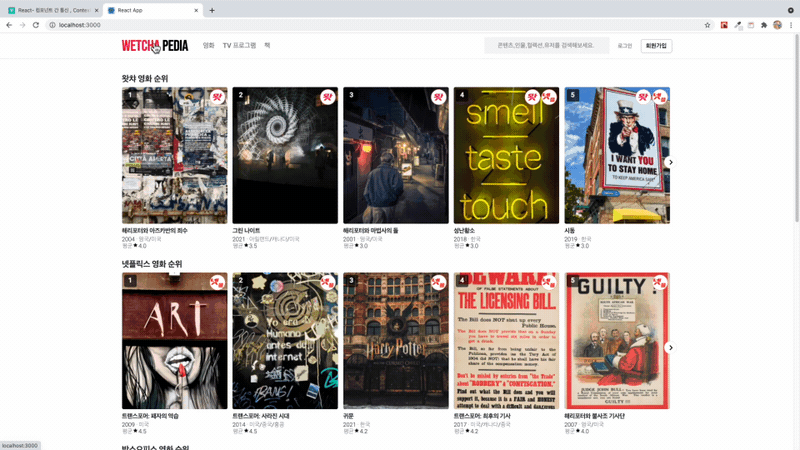Click the 왓챠 영화 순위 section heading
The height and width of the screenshot is (450, 800).
pos(145,79)
